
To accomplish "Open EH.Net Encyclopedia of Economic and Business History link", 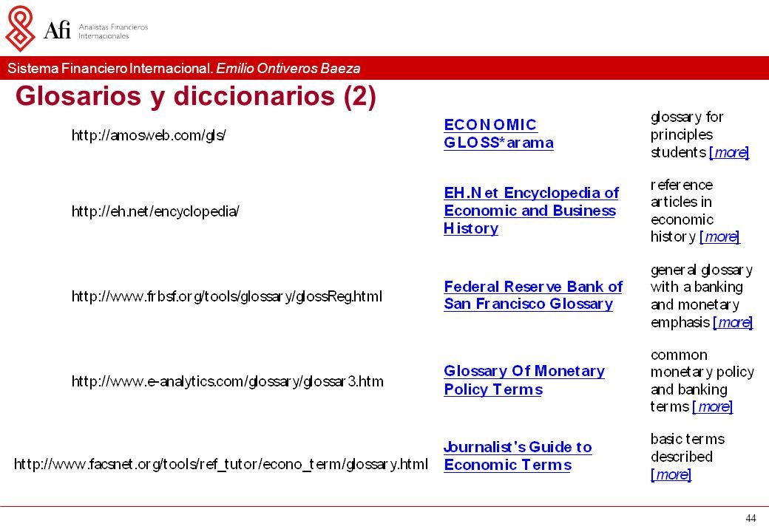I will pos(531,210).
